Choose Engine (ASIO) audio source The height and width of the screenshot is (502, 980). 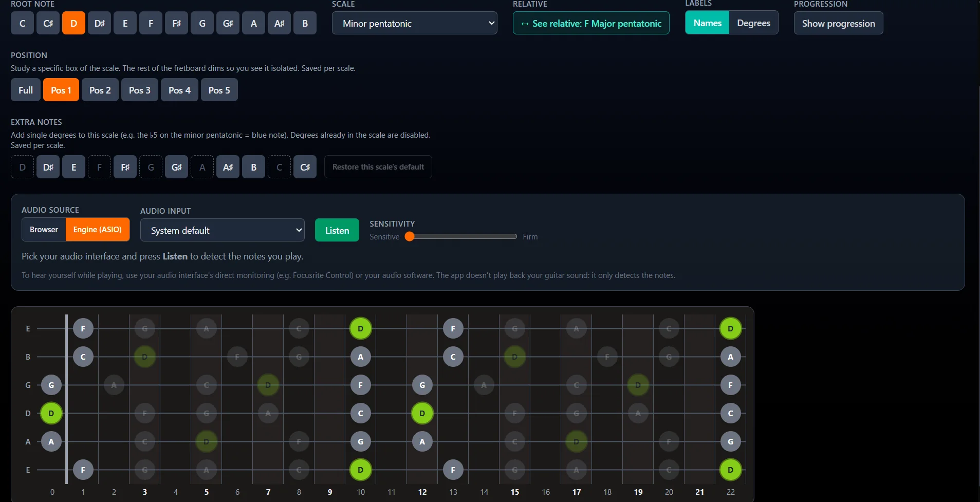[98, 230]
